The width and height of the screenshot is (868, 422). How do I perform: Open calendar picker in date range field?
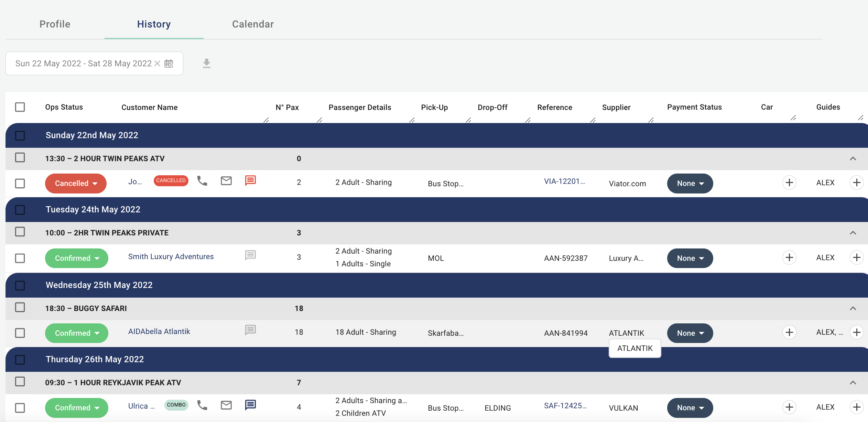pyautogui.click(x=169, y=64)
